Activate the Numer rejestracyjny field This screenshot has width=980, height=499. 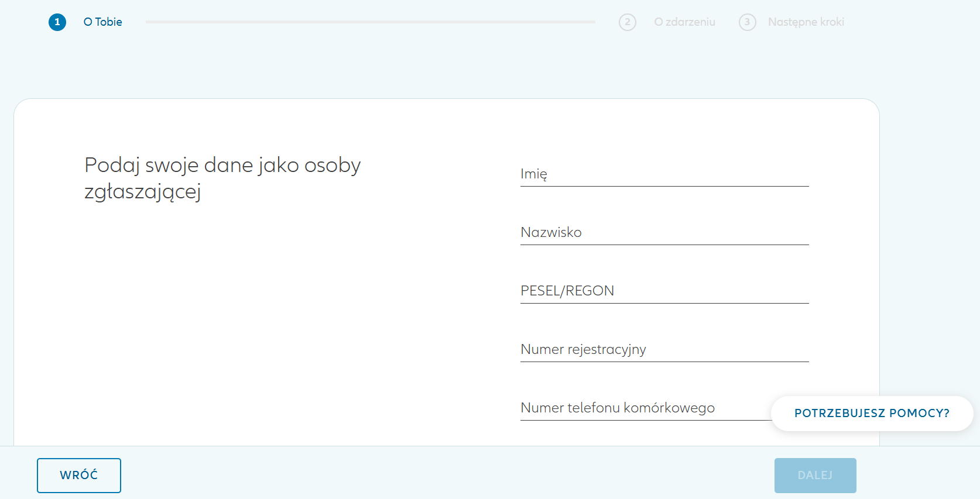[664, 349]
